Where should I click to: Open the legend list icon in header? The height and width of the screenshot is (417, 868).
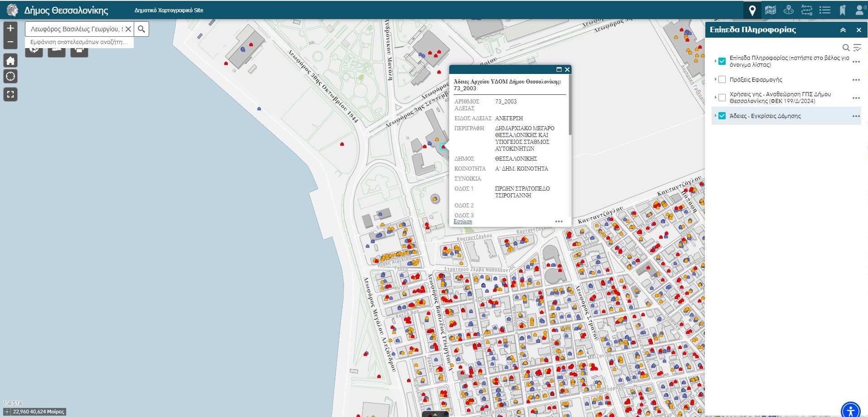pyautogui.click(x=825, y=10)
